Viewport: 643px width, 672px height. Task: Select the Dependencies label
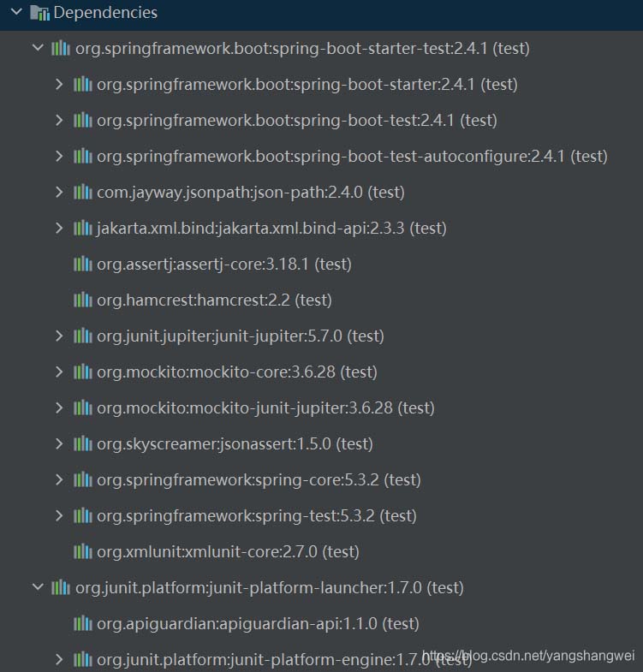105,13
